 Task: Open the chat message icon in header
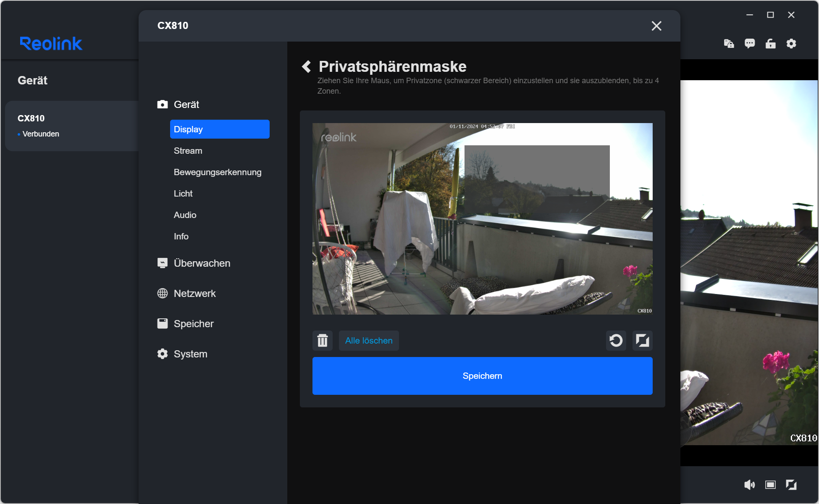point(750,44)
